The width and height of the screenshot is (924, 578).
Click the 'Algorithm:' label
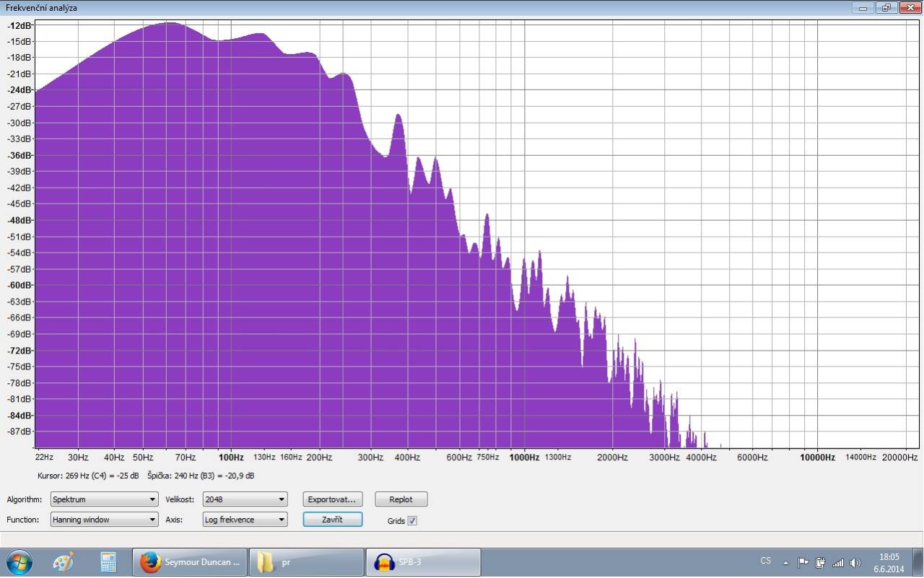(x=24, y=499)
